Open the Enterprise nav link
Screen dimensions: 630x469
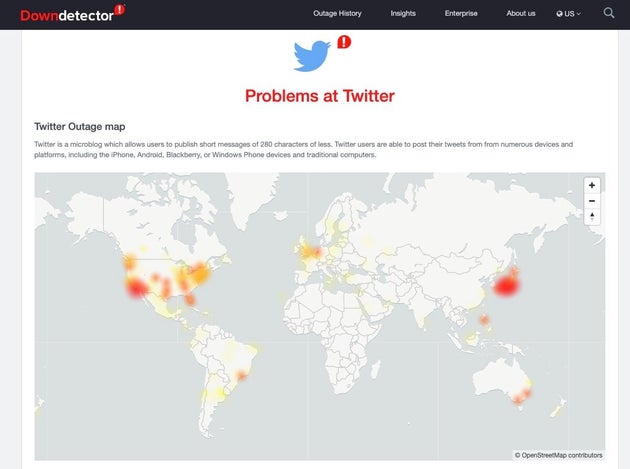(x=461, y=14)
